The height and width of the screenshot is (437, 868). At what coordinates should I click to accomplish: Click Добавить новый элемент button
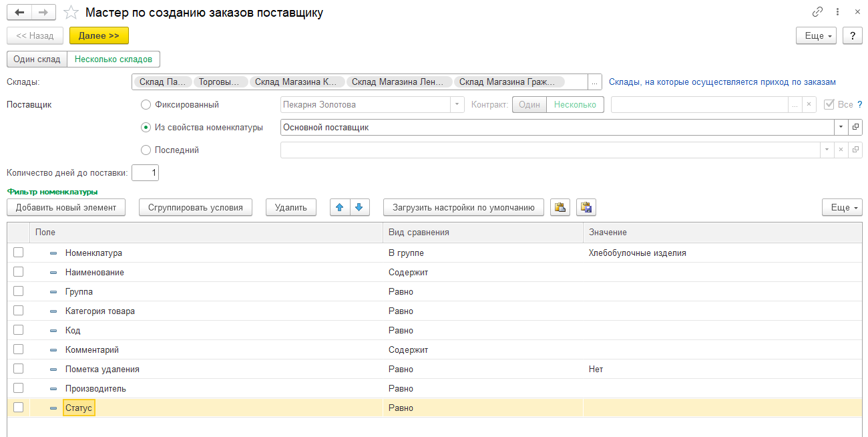point(66,207)
